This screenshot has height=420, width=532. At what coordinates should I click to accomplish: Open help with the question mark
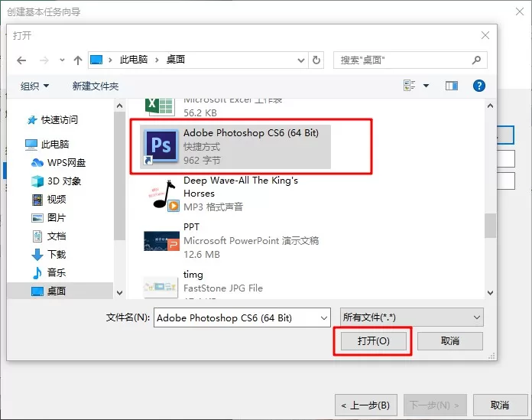[x=478, y=86]
